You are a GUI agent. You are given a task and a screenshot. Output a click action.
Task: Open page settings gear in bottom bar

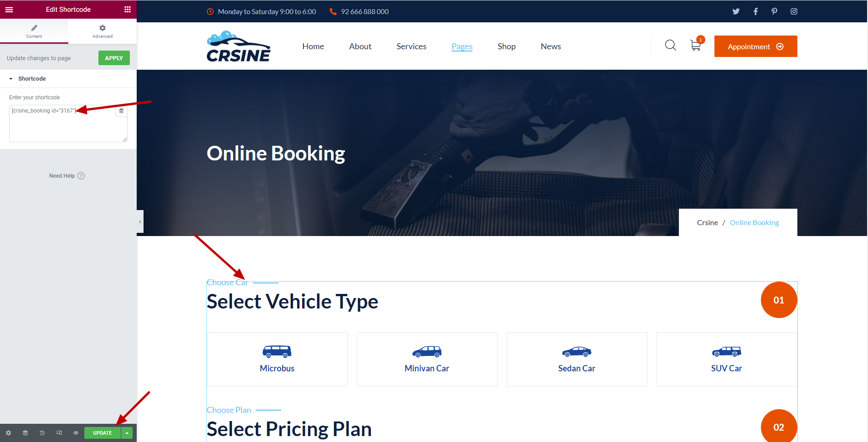pyautogui.click(x=8, y=433)
